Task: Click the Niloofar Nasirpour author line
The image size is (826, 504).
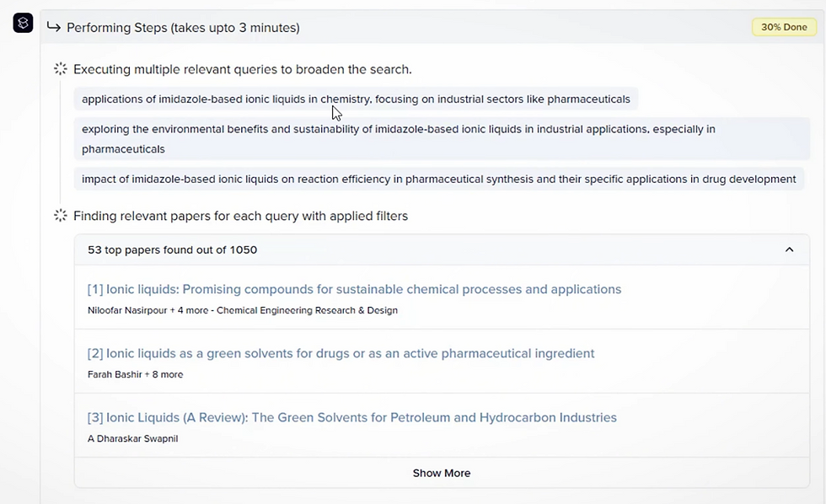Action: (x=242, y=310)
